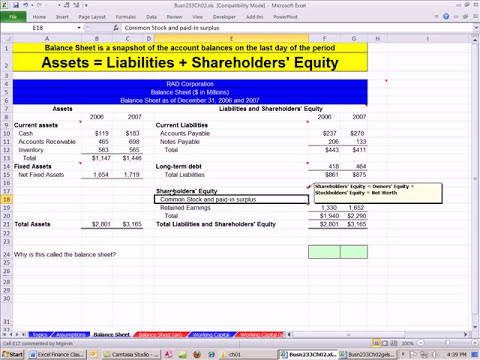The image size is (480, 360).
Task: Switch to the blue Working Capital sheet tab
Action: point(211,334)
